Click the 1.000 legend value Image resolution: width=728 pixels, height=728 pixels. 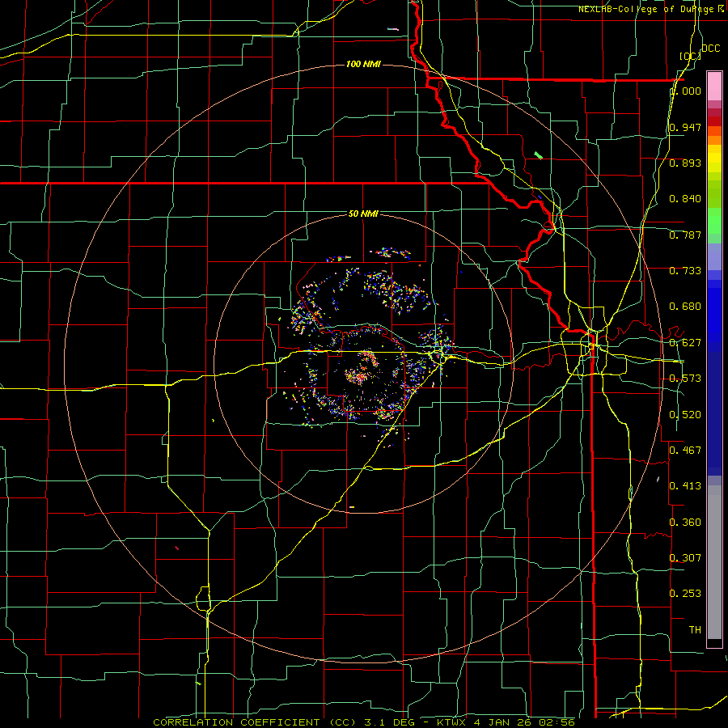(x=687, y=91)
